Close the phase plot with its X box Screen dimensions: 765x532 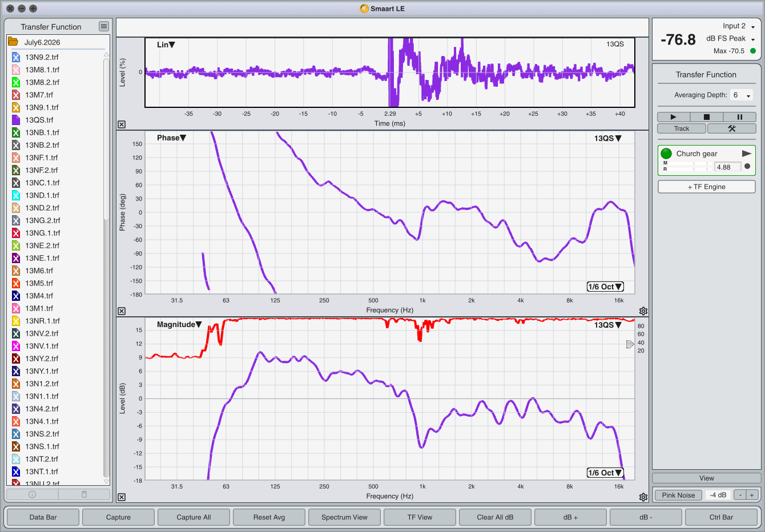122,311
